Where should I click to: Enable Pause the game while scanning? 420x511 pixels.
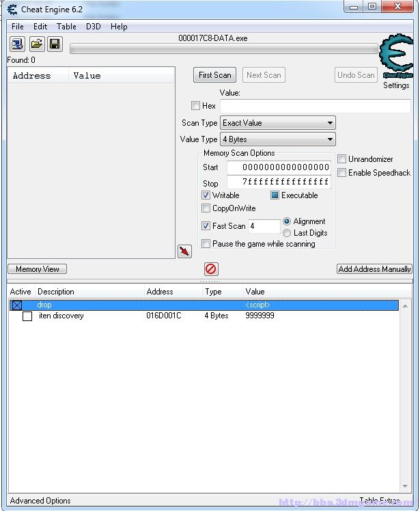[206, 244]
